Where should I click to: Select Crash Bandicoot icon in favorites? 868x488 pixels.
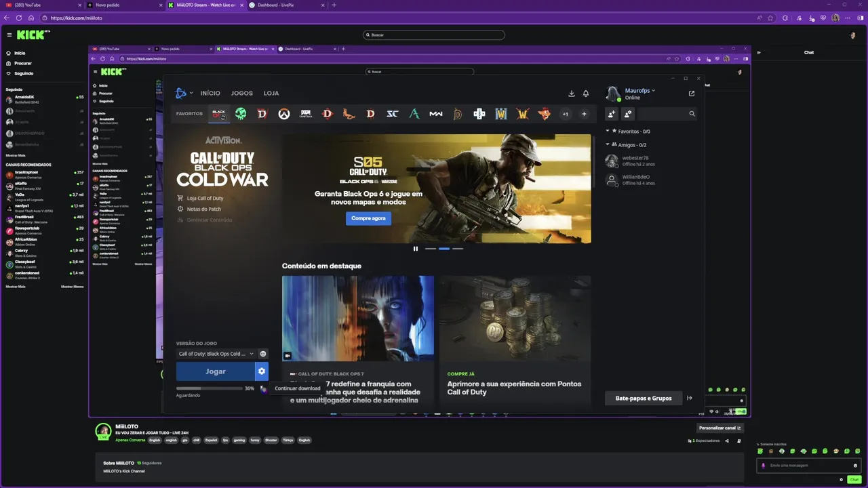point(545,114)
